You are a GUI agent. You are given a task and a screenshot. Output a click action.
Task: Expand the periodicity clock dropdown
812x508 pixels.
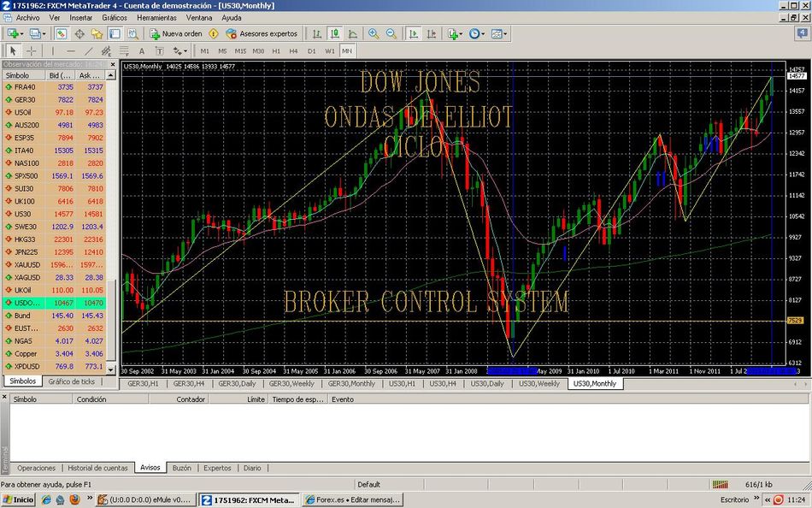click(483, 34)
